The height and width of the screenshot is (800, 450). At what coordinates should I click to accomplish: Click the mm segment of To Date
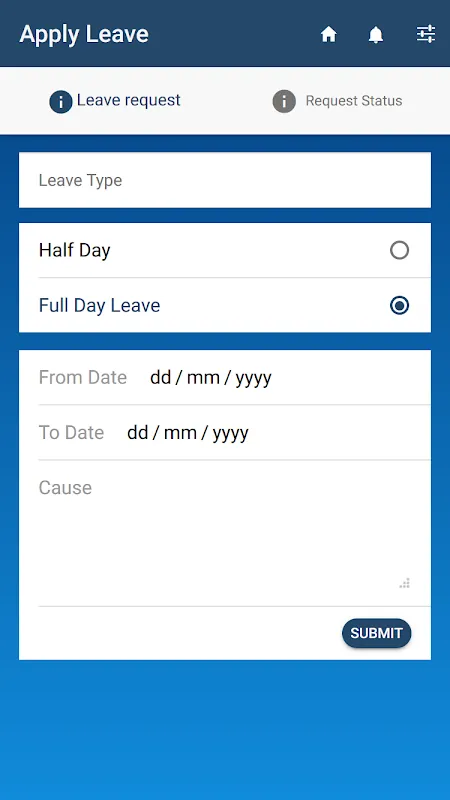pos(179,433)
